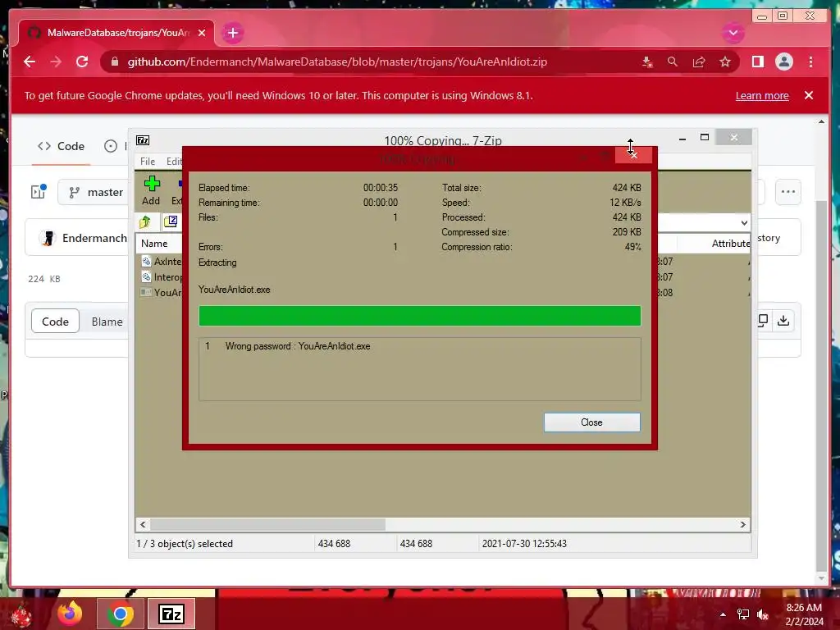Image resolution: width=840 pixels, height=630 pixels.
Task: Open the Endermanch author link
Action: 94,238
